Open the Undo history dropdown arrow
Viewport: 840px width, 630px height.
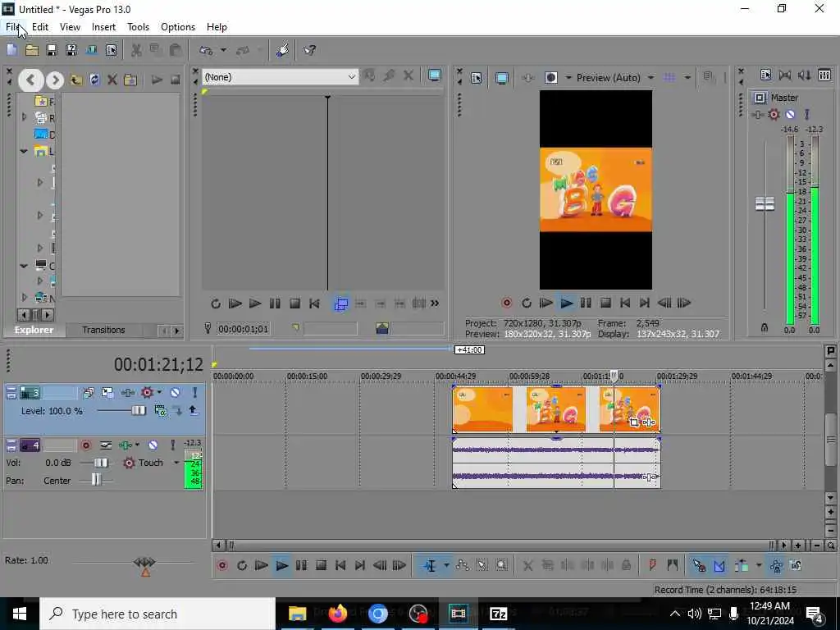tap(223, 50)
